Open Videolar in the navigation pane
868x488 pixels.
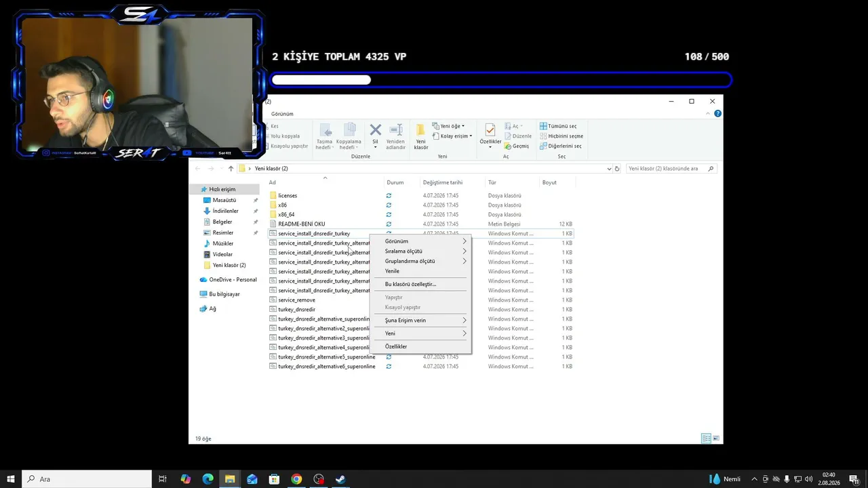pyautogui.click(x=222, y=255)
